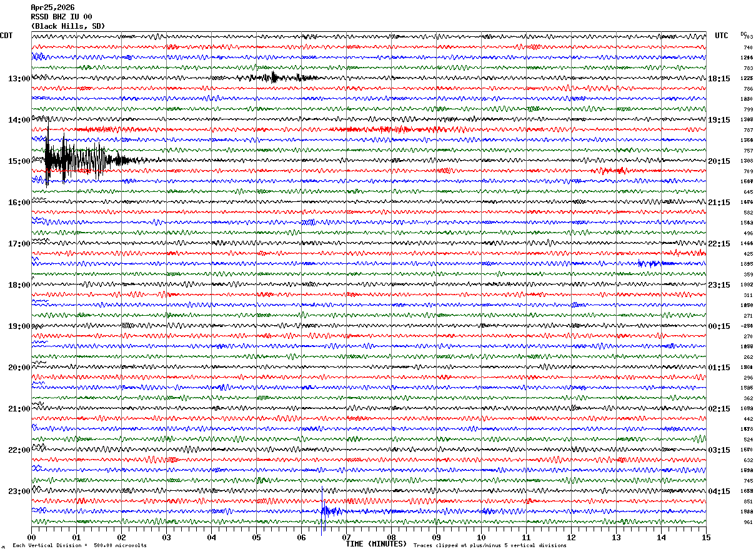Select the 04:15 UTC time label
This screenshot has width=756, height=554.
click(719, 491)
